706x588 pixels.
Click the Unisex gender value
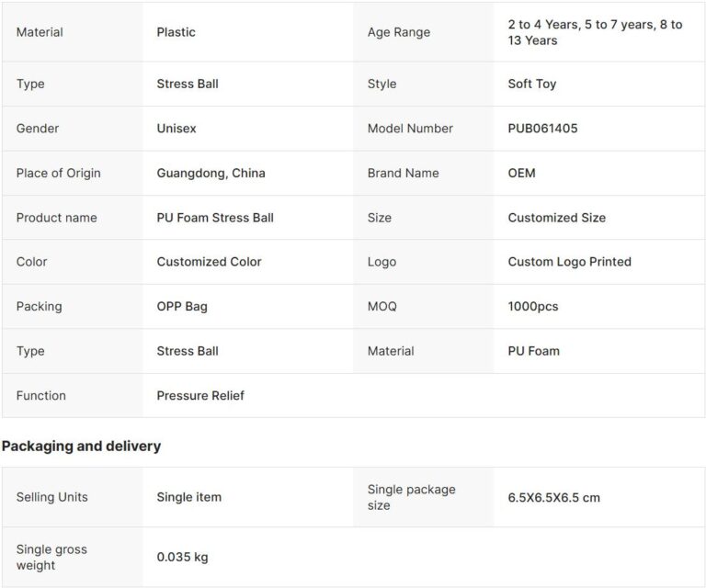176,129
